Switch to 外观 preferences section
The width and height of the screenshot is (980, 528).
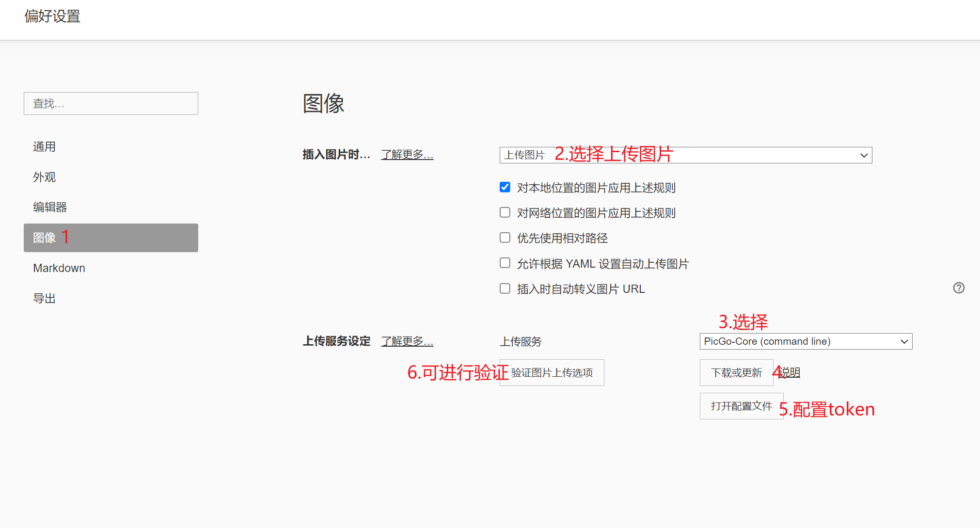[45, 177]
